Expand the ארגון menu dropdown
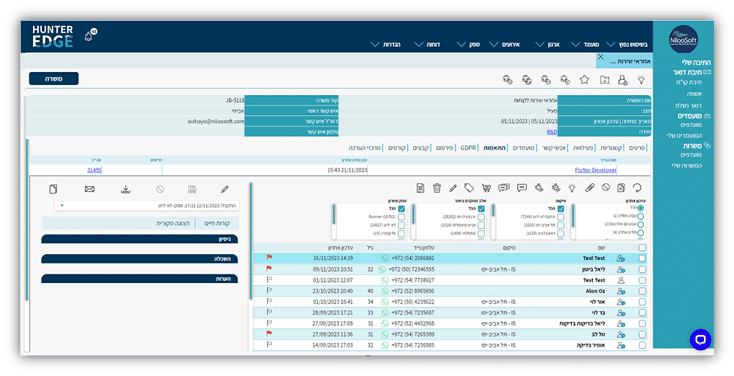Viewport: 734px width, 376px height. 548,44
